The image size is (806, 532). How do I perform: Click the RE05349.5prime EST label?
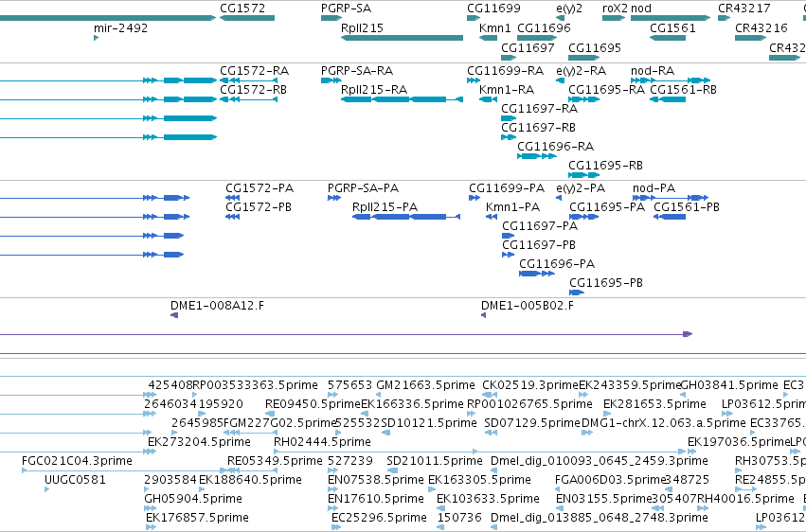pos(275,461)
